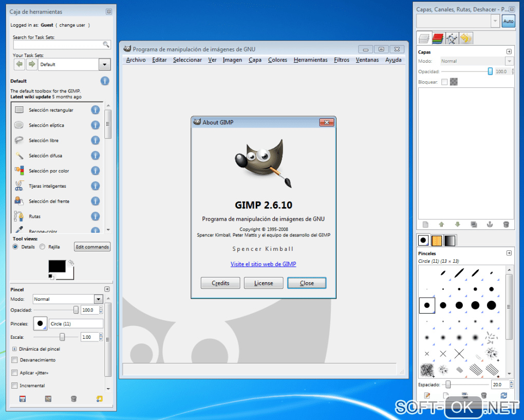Click the anchor layer icon

coord(490,224)
